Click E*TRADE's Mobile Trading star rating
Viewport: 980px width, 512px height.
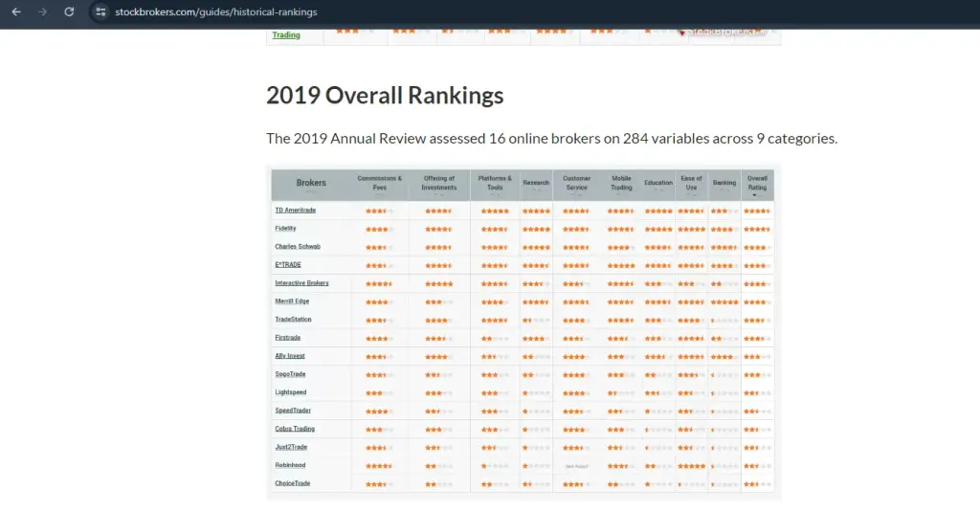pyautogui.click(x=621, y=266)
